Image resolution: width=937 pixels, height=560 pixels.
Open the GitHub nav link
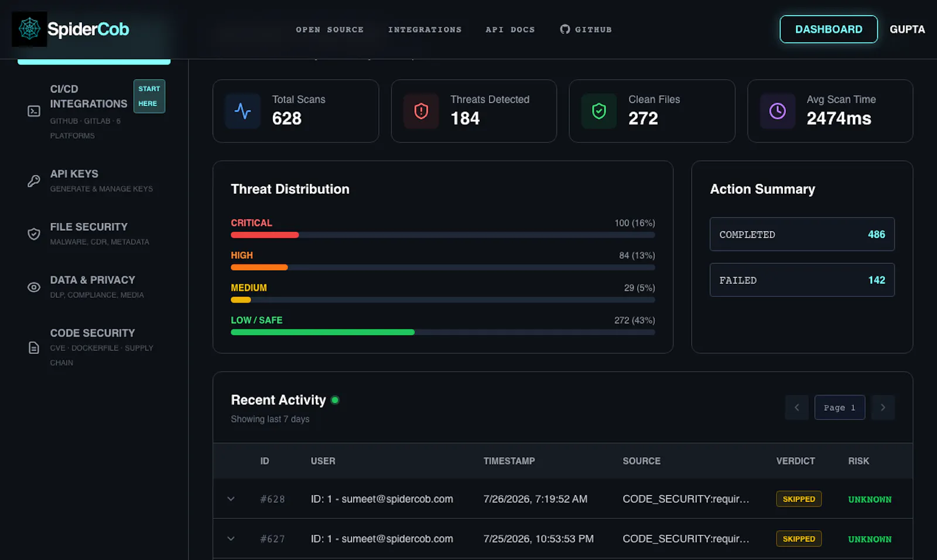coord(586,29)
